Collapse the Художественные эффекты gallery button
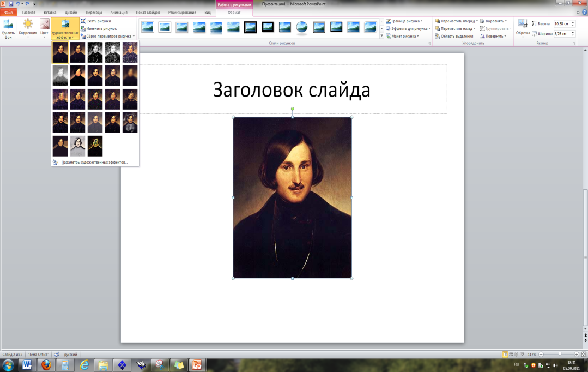Viewport: 588px width, 372px height. (65, 29)
